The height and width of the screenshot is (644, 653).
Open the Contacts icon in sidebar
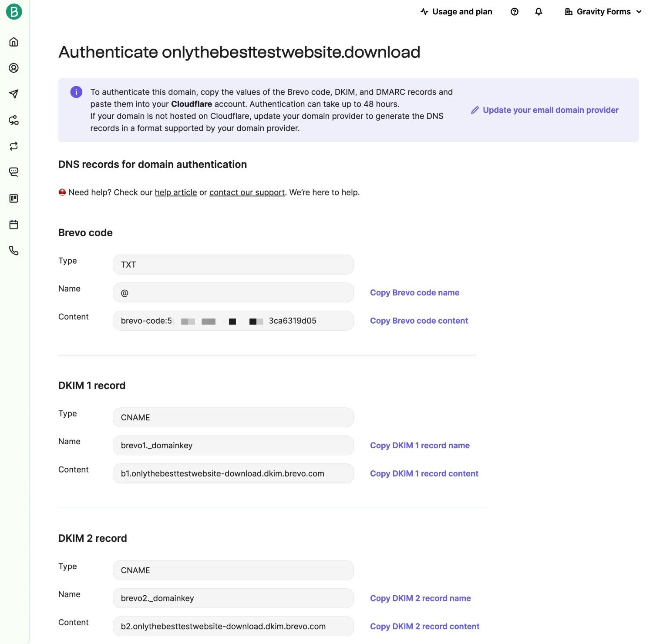pos(14,68)
